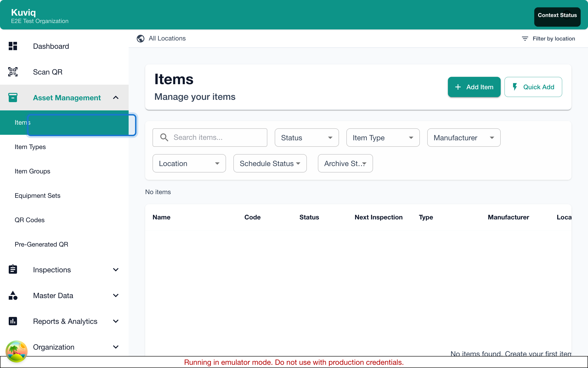The height and width of the screenshot is (368, 588).
Task: Click the All Locations label
Action: coord(167,38)
